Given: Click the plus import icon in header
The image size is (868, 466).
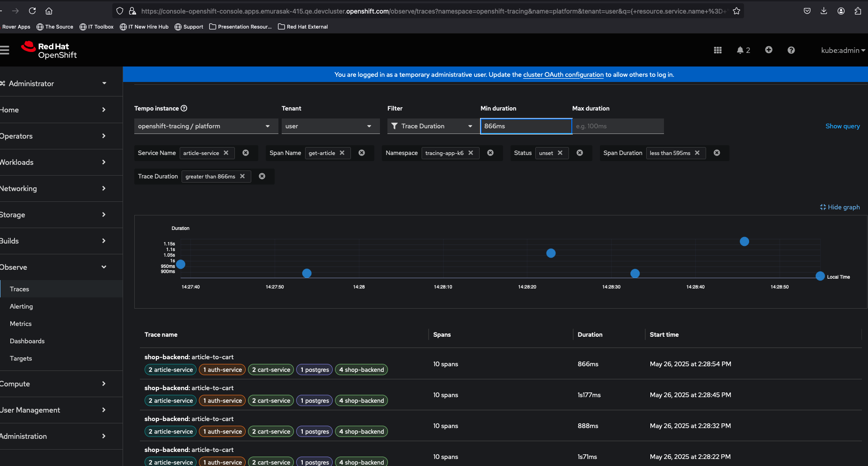Looking at the screenshot, I should click(x=768, y=50).
